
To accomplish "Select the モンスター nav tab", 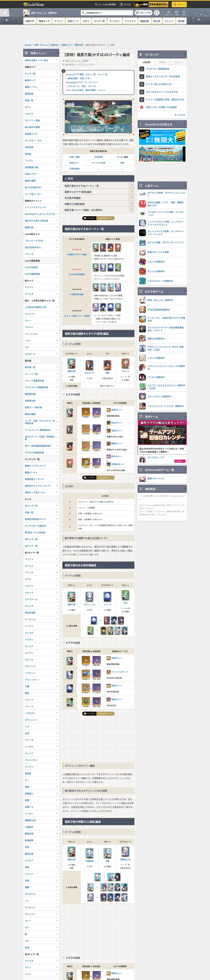I will tap(115, 21).
